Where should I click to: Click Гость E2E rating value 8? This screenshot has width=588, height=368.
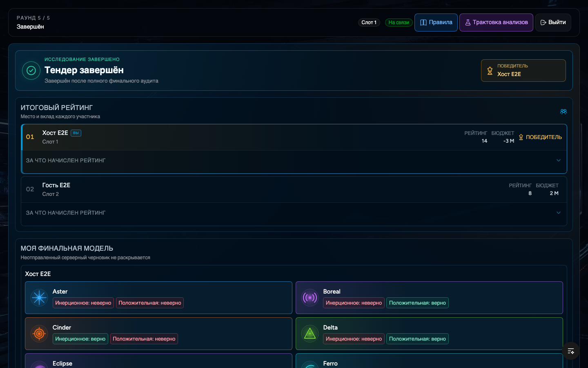[530, 193]
